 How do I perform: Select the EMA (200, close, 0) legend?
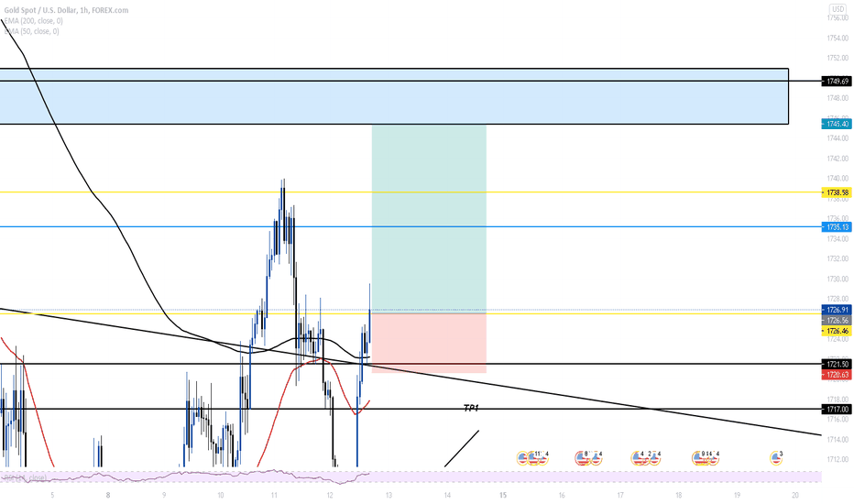pyautogui.click(x=33, y=21)
